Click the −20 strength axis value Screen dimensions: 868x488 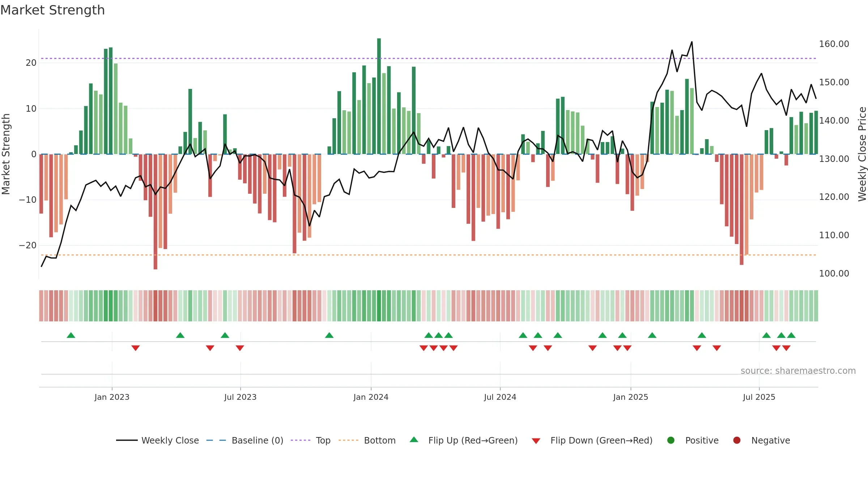click(28, 245)
